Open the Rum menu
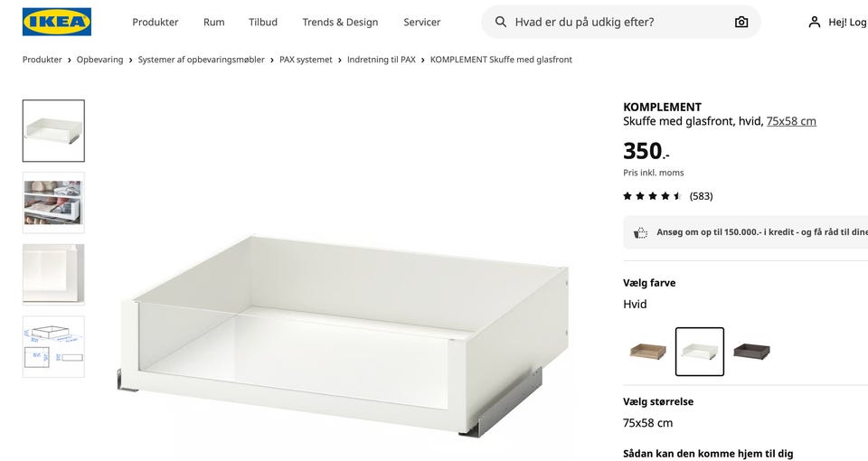This screenshot has width=868, height=461. pyautogui.click(x=213, y=22)
